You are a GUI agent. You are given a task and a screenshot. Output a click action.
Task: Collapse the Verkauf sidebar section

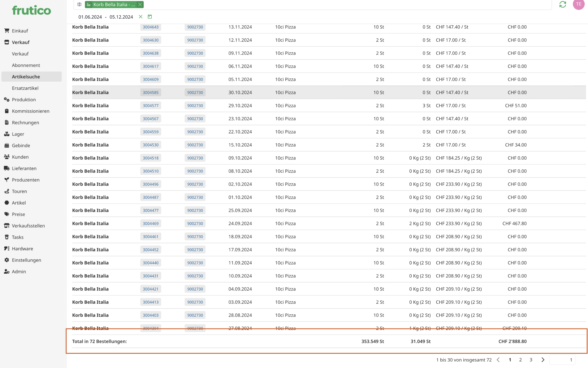[20, 42]
